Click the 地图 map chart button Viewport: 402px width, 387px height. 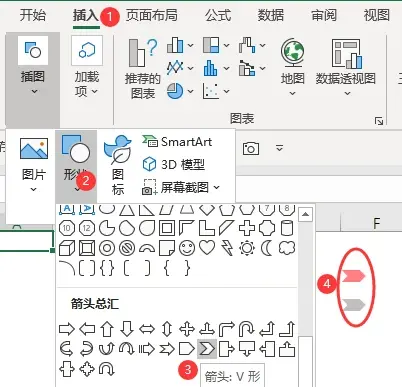click(292, 67)
